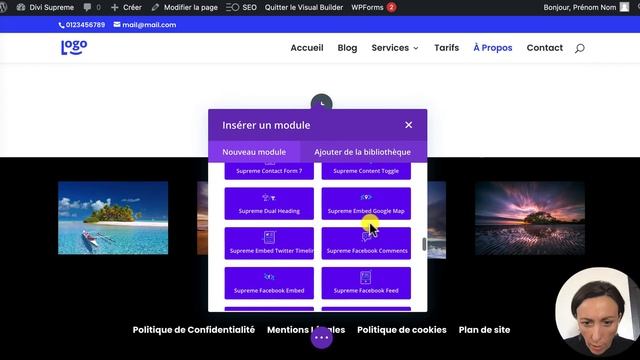Click Créer in the admin bar
Image resolution: width=640 pixels, height=360 pixels.
click(x=126, y=7)
